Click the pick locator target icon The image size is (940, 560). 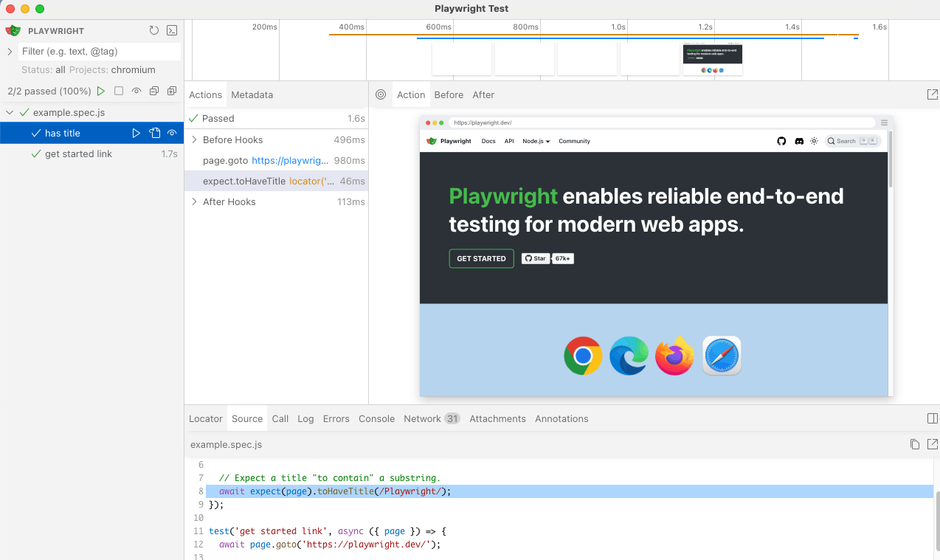pos(381,94)
